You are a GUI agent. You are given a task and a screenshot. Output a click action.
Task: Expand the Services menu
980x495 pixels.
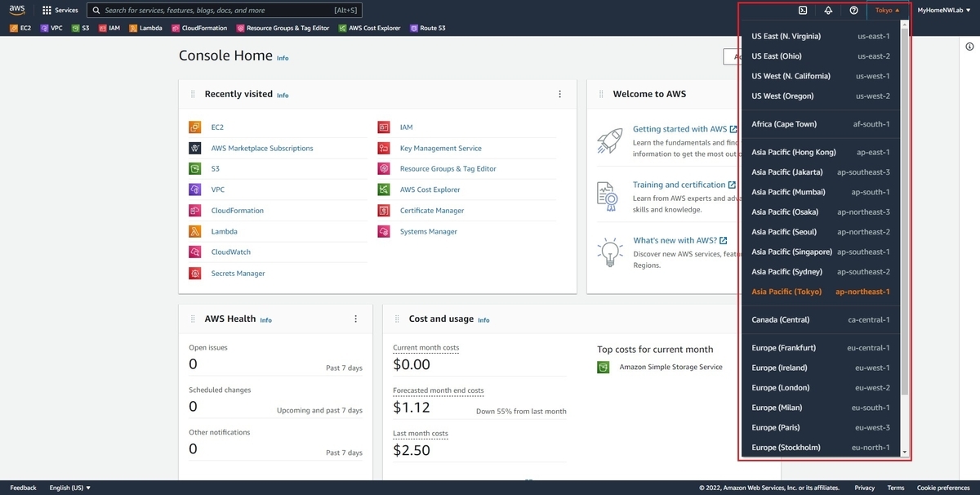pyautogui.click(x=60, y=11)
